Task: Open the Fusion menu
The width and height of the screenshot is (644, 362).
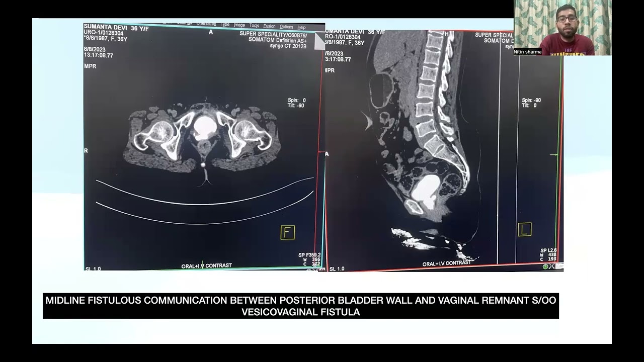Action: coord(269,26)
